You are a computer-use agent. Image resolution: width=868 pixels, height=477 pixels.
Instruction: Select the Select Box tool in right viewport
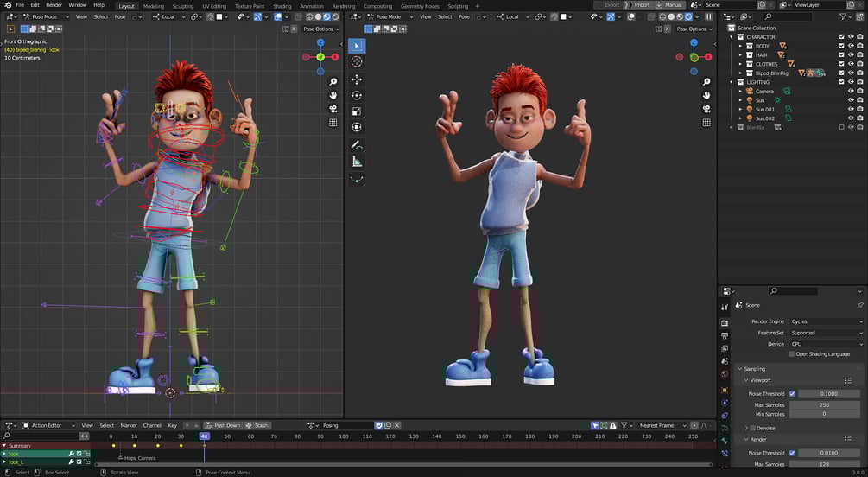[x=357, y=46]
